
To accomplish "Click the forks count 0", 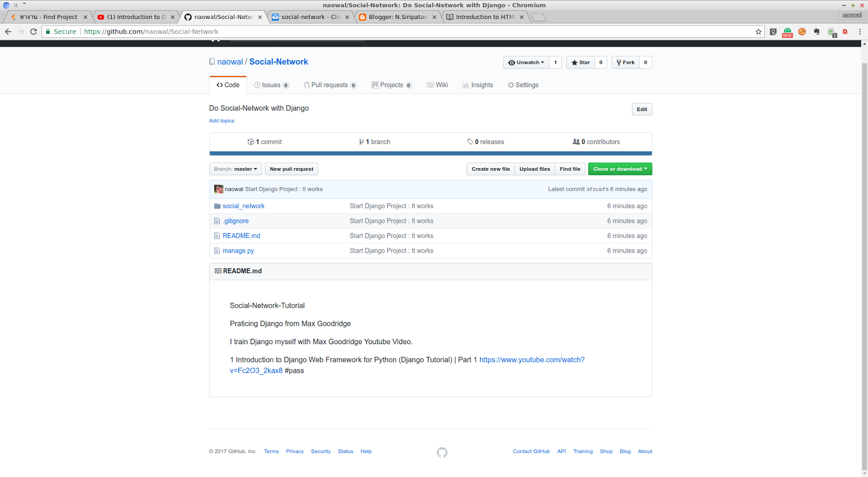I will click(646, 62).
